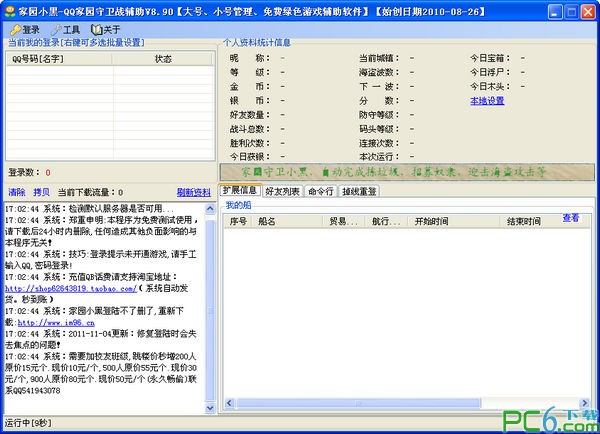Click the 当前下载流量 label
This screenshot has height=434, width=600.
tap(87, 192)
